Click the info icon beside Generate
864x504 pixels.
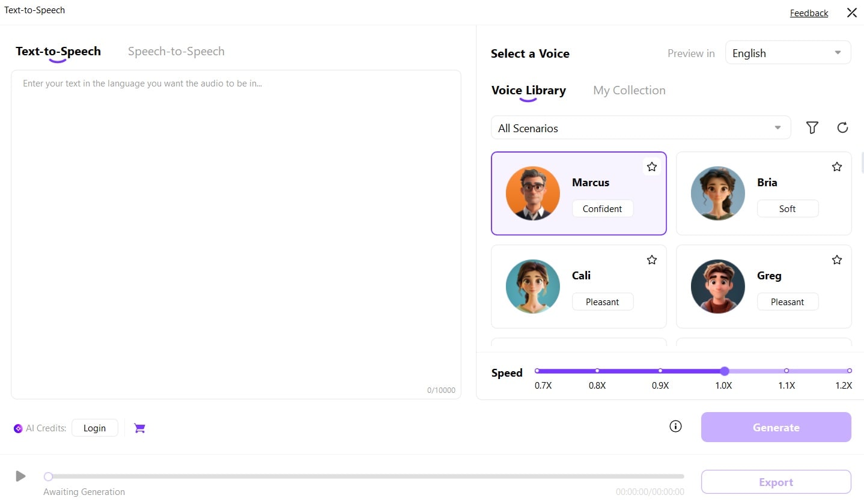pyautogui.click(x=675, y=427)
